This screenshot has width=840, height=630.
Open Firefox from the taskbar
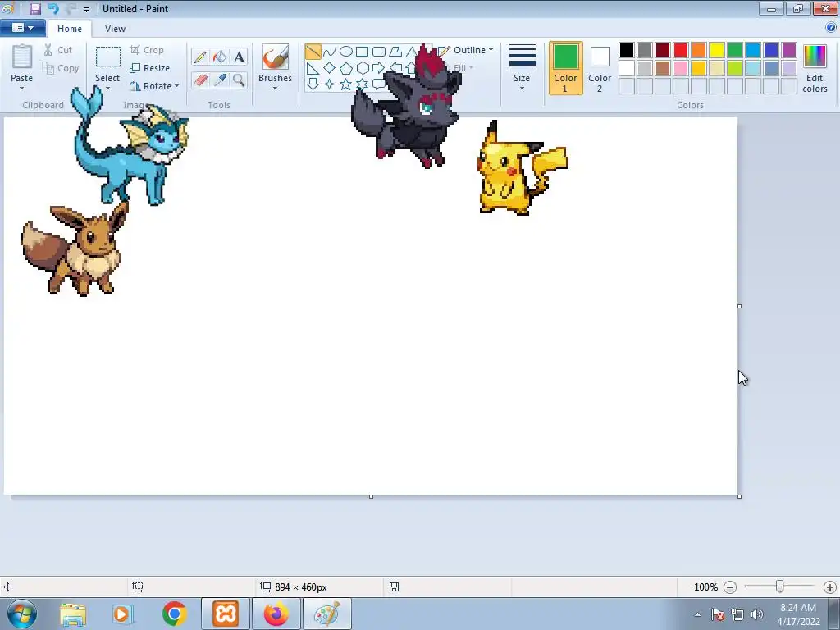pos(276,614)
